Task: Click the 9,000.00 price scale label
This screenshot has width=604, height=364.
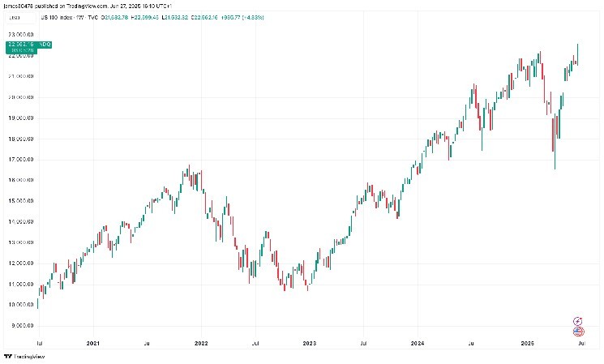Action: click(19, 325)
